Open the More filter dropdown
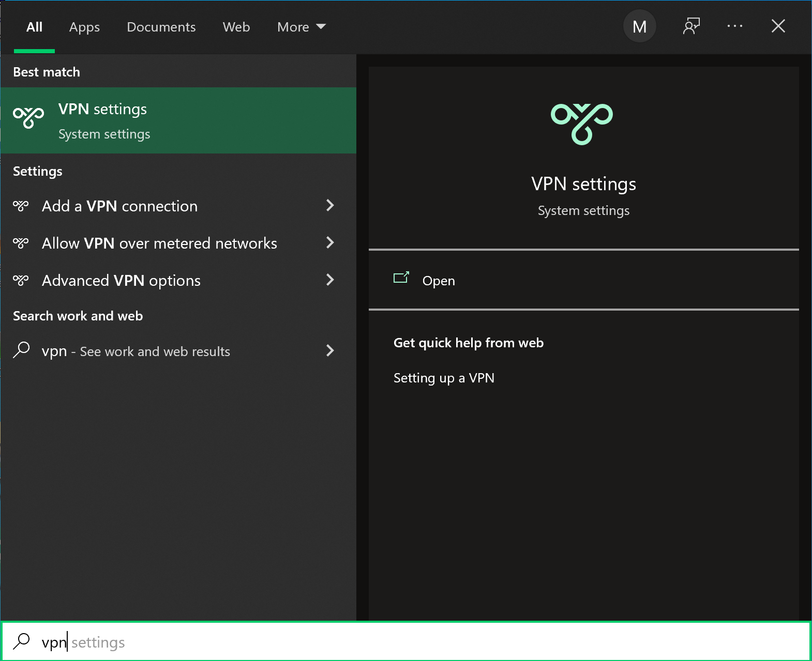 302,27
